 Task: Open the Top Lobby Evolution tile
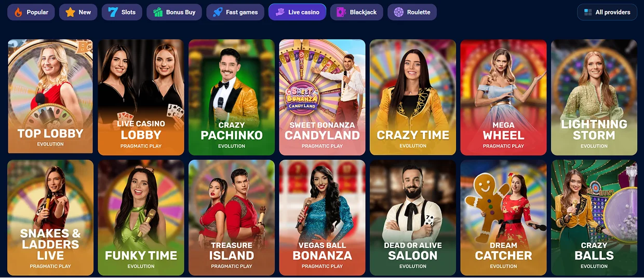50,96
